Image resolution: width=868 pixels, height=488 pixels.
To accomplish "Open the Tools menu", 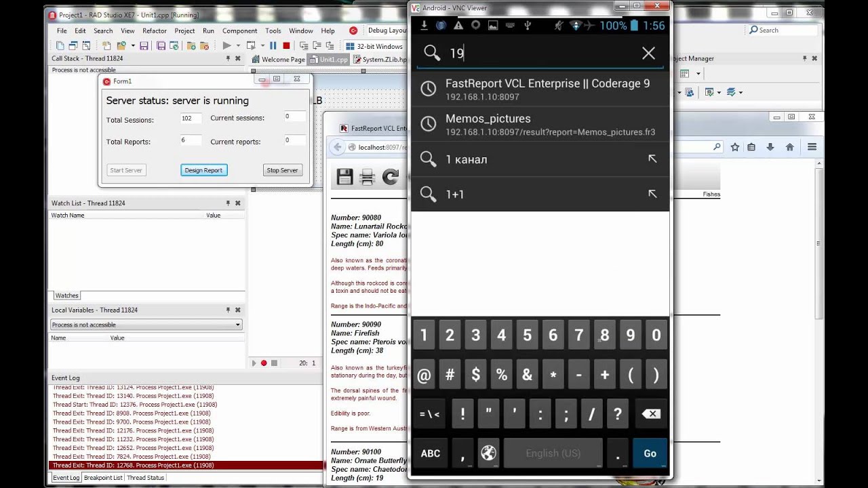I will (273, 30).
